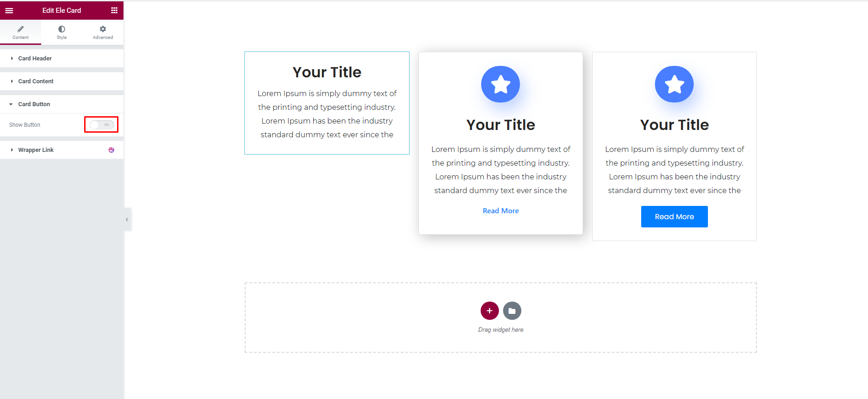868x399 pixels.
Task: Click the blue Read More button
Action: pos(674,216)
